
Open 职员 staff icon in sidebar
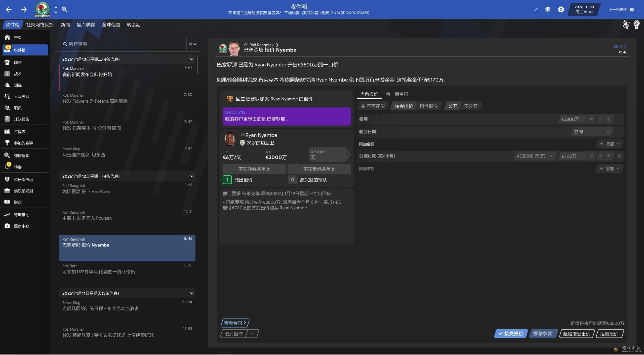pyautogui.click(x=7, y=108)
